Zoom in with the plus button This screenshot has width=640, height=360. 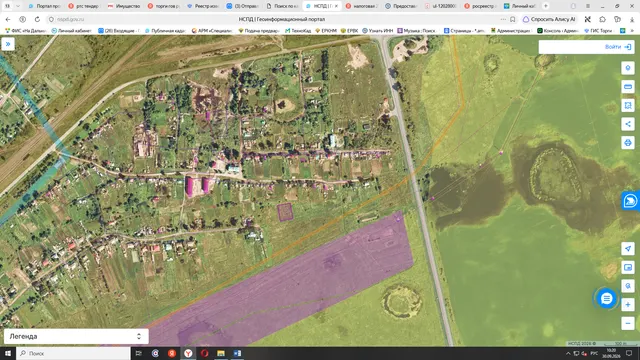pos(628,305)
